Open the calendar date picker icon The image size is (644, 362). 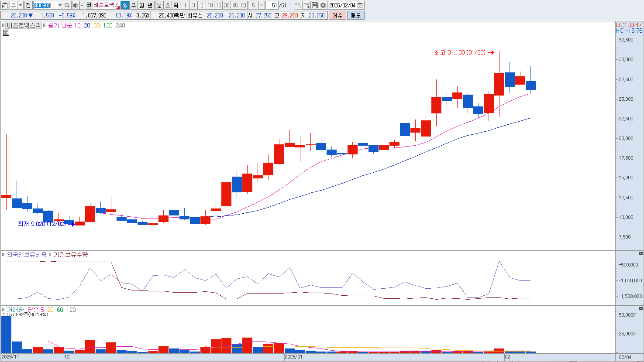360,5
